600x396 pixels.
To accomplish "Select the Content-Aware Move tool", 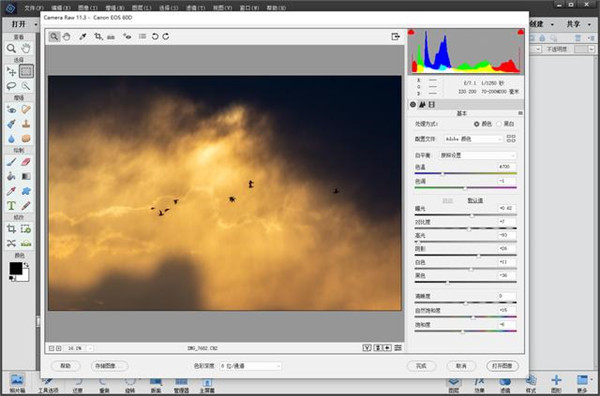I will [x=11, y=243].
